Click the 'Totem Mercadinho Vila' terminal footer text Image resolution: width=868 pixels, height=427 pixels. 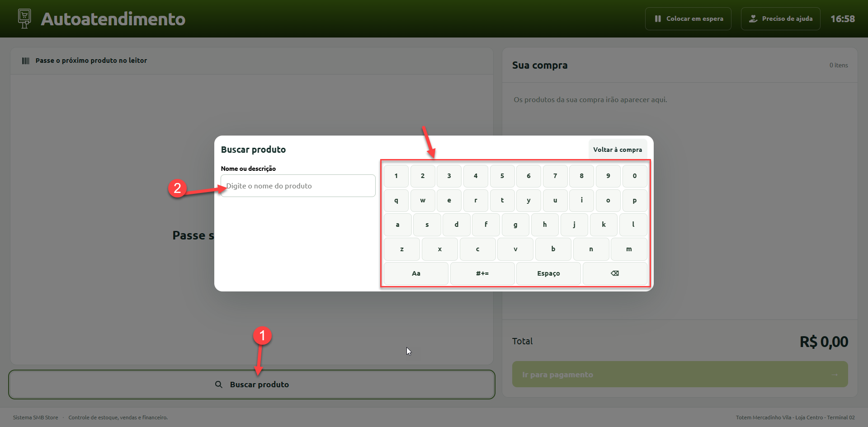(x=795, y=418)
